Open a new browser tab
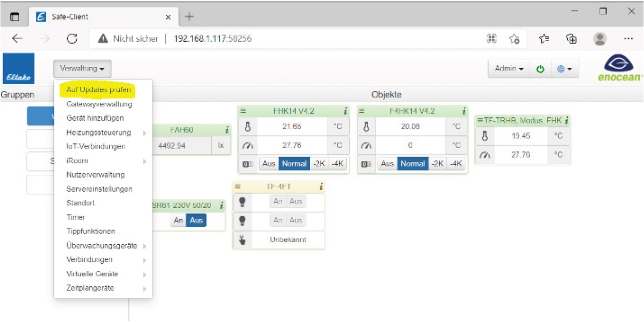Image resolution: width=644 pixels, height=322 pixels. (189, 17)
